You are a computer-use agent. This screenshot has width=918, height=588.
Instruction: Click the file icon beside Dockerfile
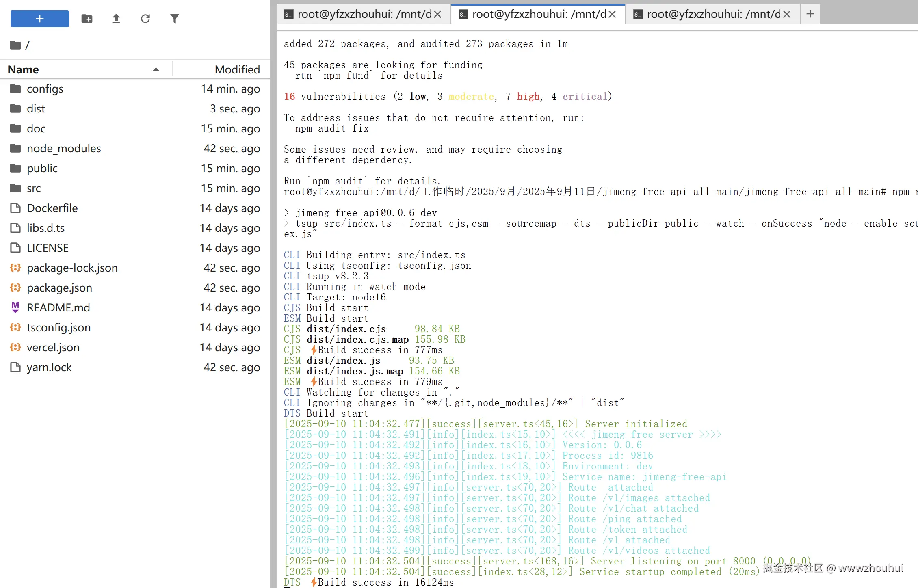tap(15, 208)
